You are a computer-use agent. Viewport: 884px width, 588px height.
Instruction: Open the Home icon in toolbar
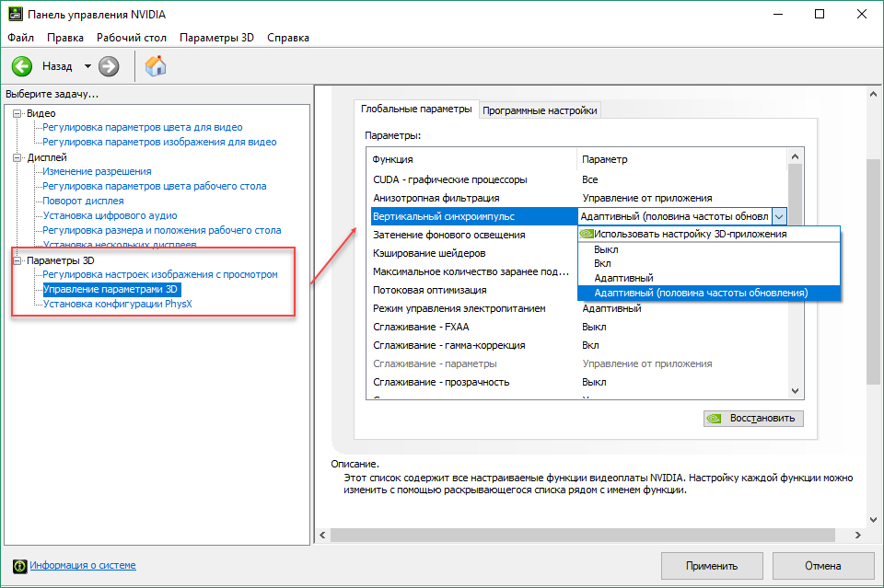point(157,66)
